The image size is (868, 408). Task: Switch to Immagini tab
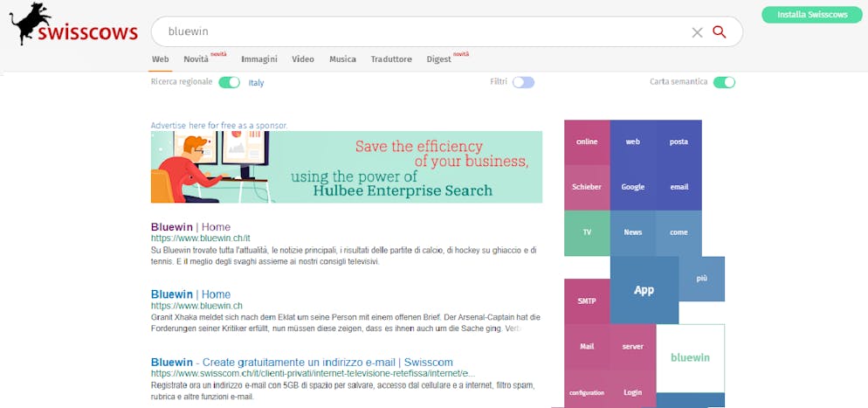pyautogui.click(x=259, y=59)
